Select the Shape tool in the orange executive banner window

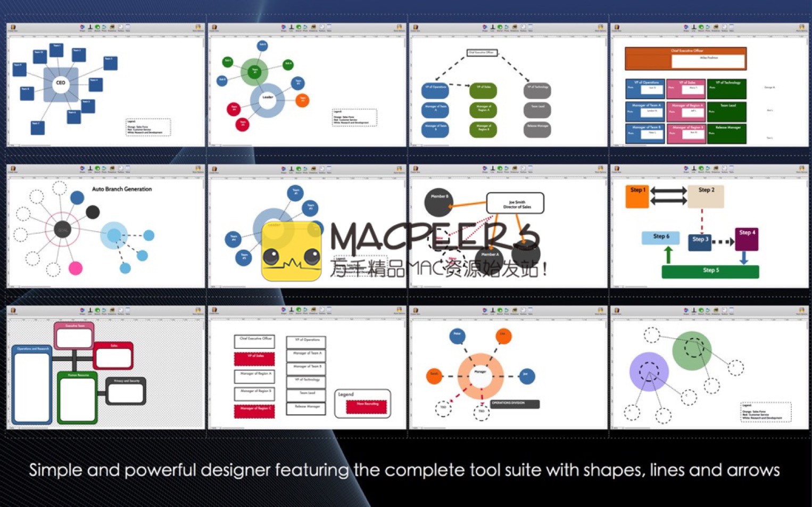tap(686, 28)
